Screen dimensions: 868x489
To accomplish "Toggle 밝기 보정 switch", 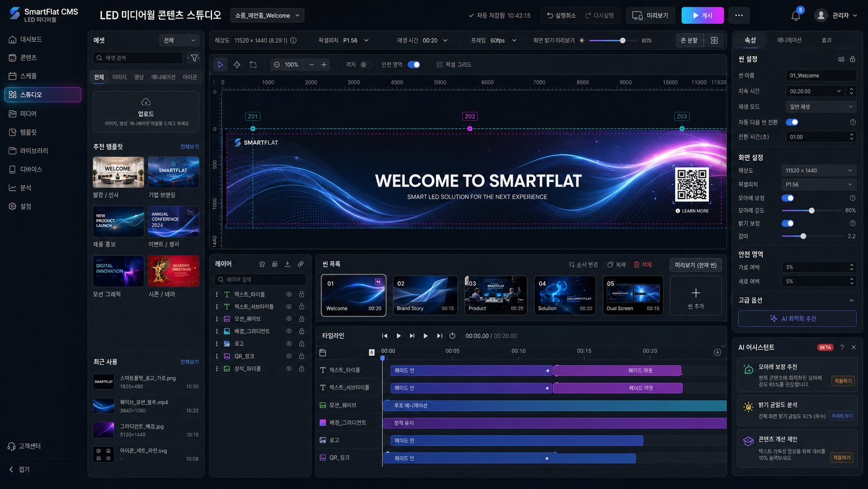I will 788,223.
